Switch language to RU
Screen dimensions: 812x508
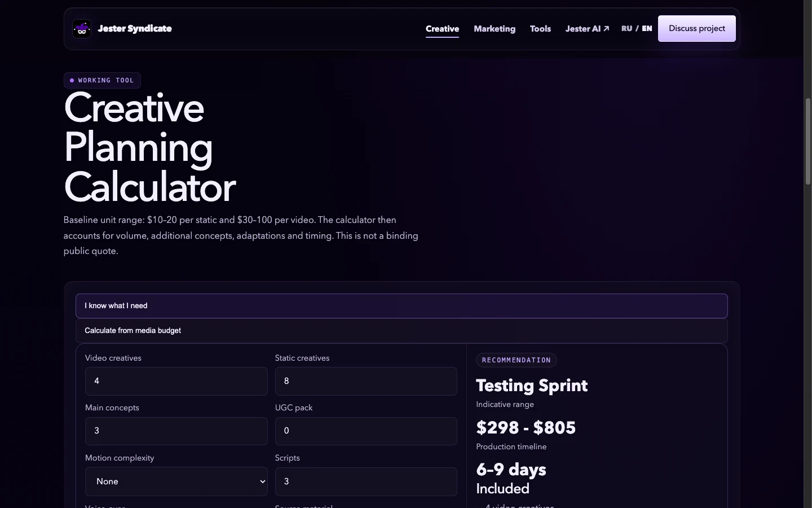[626, 28]
